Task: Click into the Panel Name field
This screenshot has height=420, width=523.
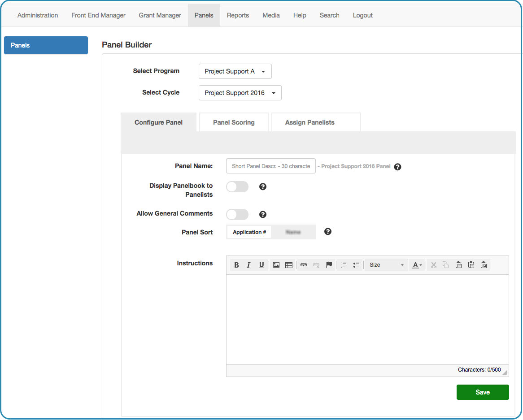Action: 271,166
